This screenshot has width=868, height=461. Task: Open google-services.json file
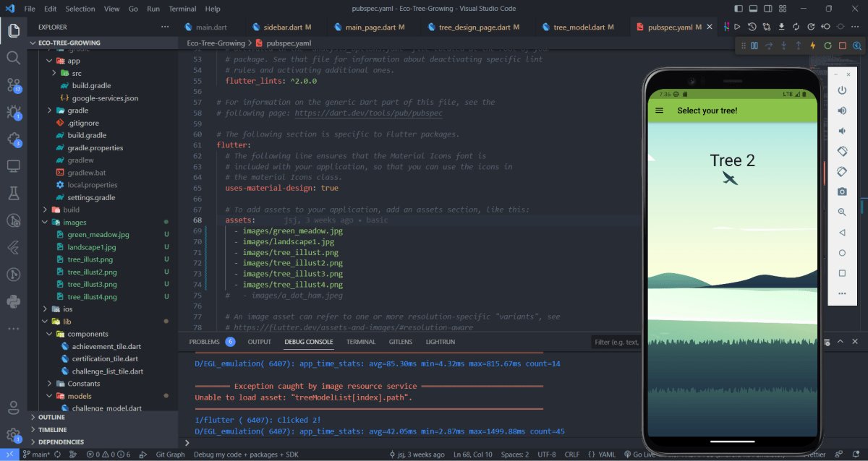coord(105,98)
